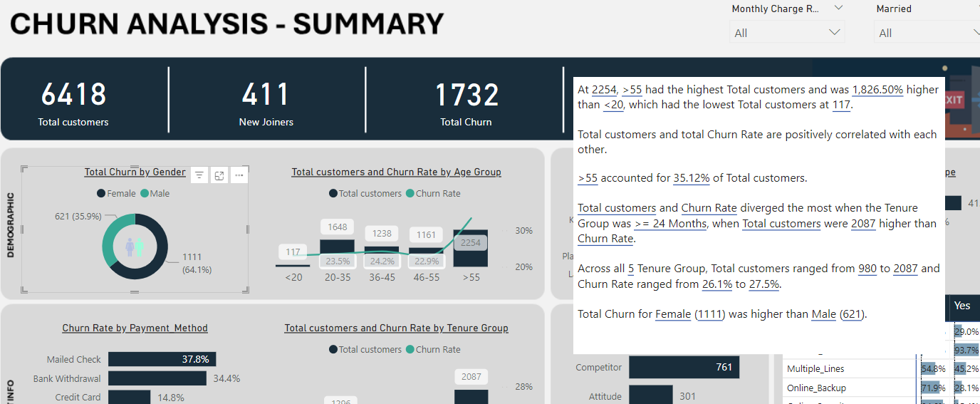Click Total customers legend swatch in Tenure Group chart
This screenshot has height=404, width=980.
pyautogui.click(x=333, y=350)
